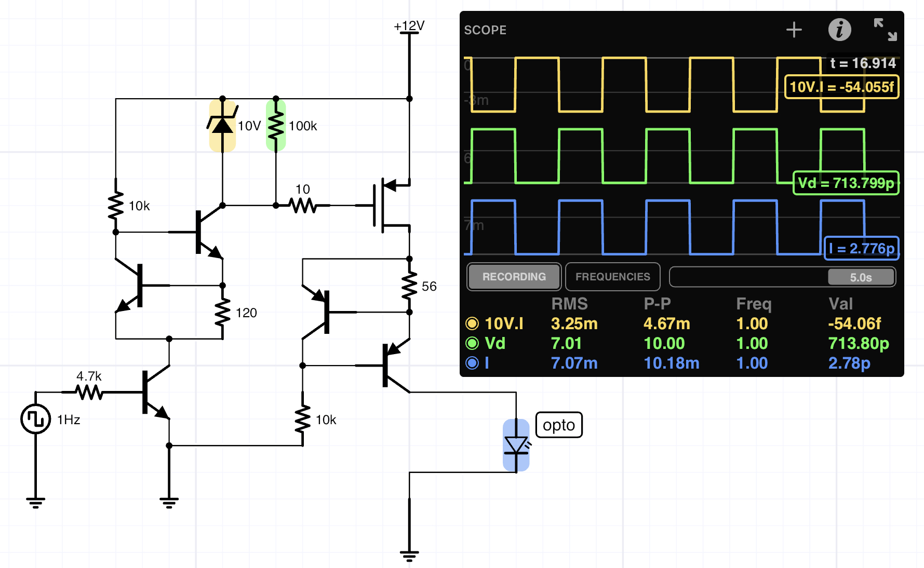Viewport: 924px width, 568px height.
Task: Click the 10V.I P-P value 4.67m
Action: 666,323
